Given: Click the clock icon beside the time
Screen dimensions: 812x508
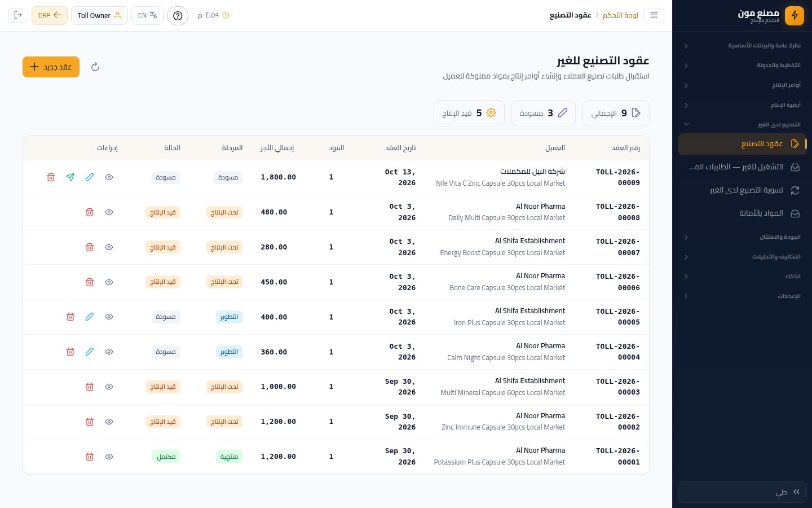Looking at the screenshot, I should 226,15.
